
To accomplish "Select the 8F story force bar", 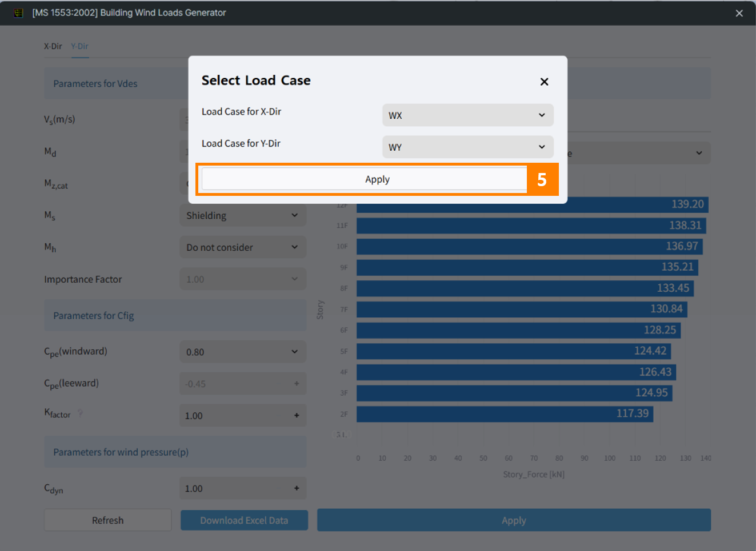I will (525, 288).
